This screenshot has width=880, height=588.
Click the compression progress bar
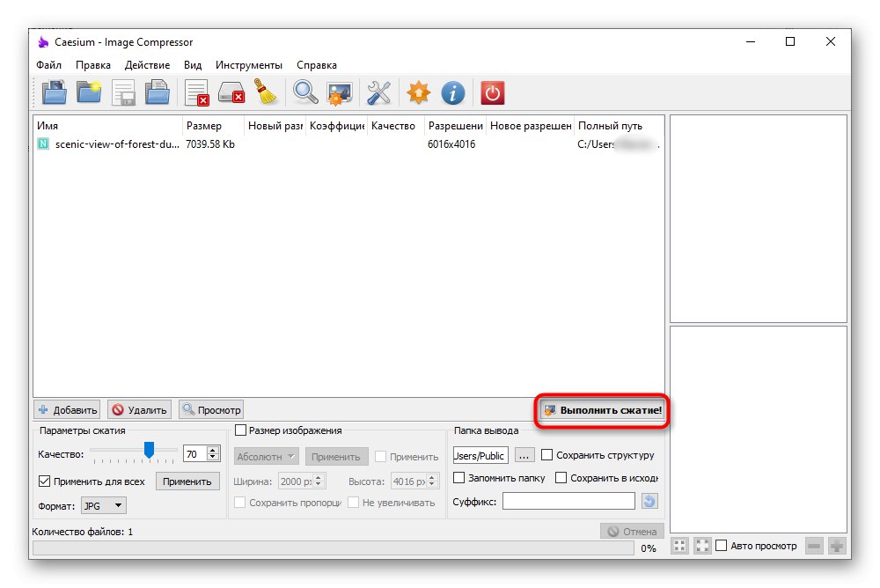pos(334,548)
